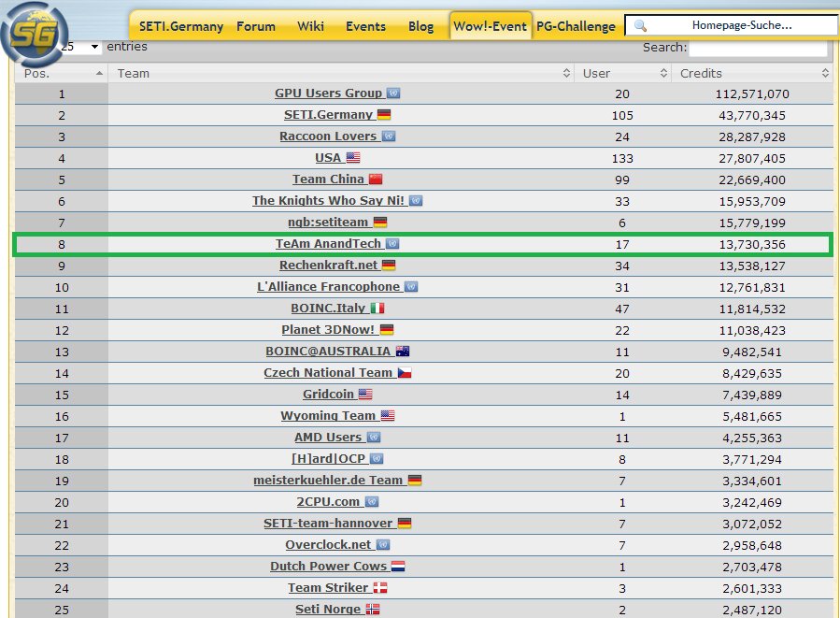
Task: Open the Forum menu item
Action: (256, 26)
